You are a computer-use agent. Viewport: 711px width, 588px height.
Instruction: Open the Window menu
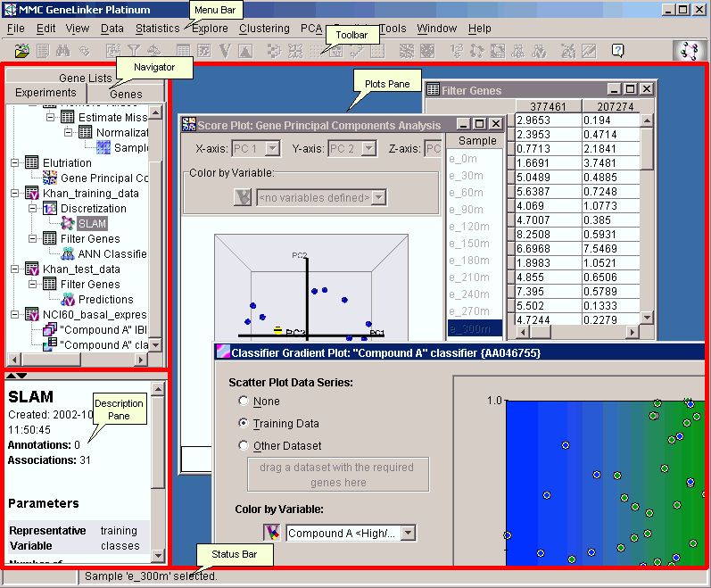click(436, 29)
